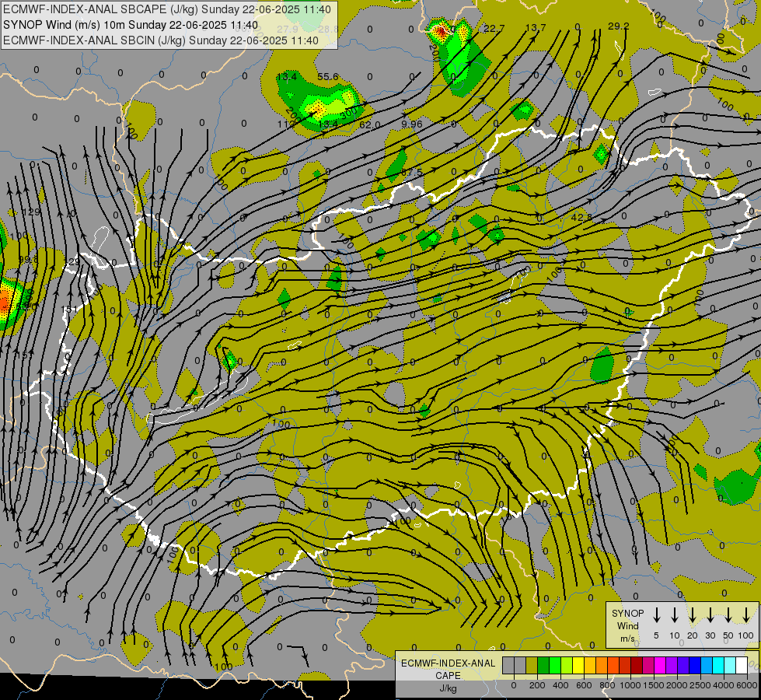The width and height of the screenshot is (761, 700).
Task: Click the 62.0 value on the map
Action: (x=370, y=125)
